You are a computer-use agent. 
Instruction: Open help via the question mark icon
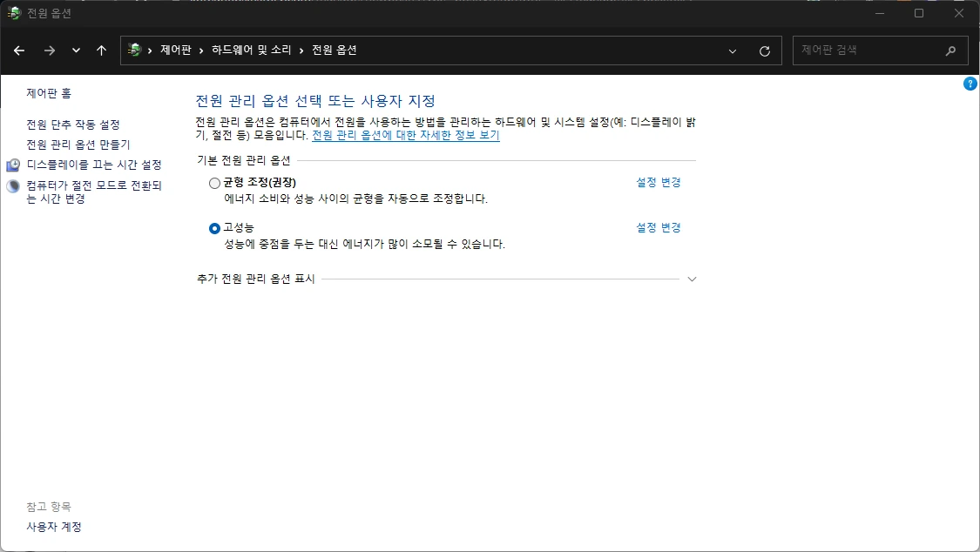[x=970, y=84]
